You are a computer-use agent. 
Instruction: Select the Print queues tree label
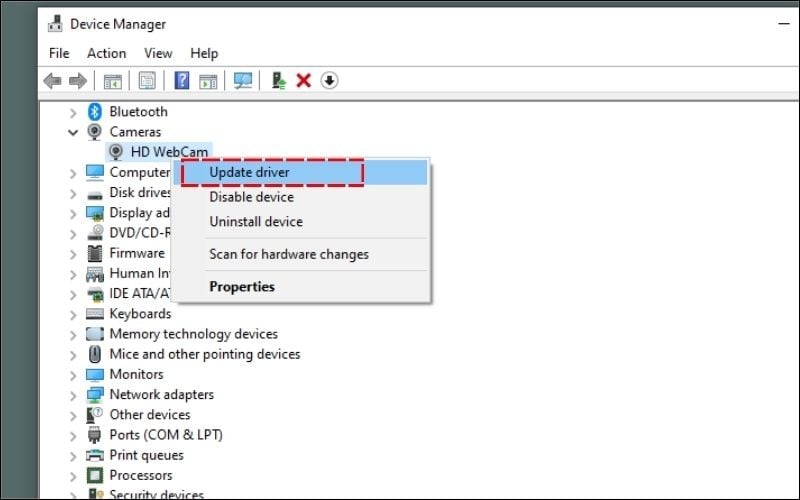click(146, 455)
